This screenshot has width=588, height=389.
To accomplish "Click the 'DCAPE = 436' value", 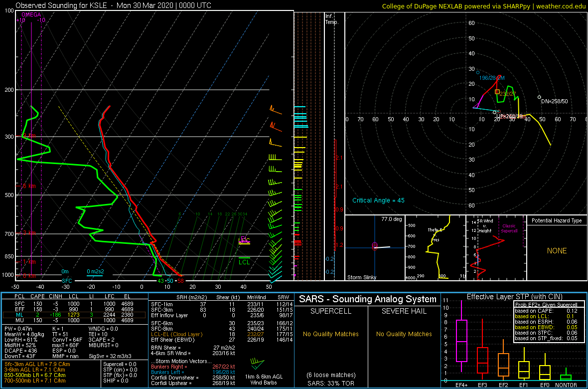I will click(20, 350).
